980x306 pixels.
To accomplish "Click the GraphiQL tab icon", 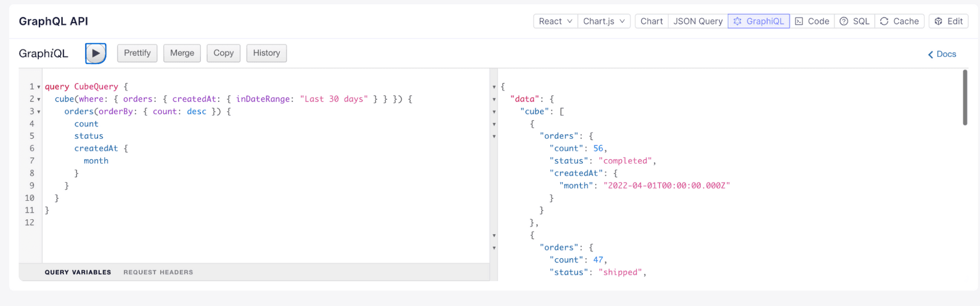I will click(x=737, y=21).
